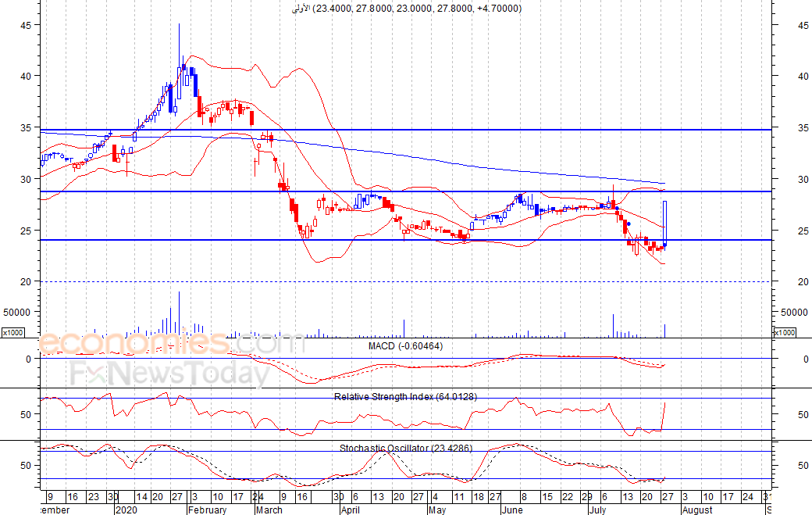Image resolution: width=812 pixels, height=515 pixels.
Task: Click the June month label on time axis
Action: (512, 510)
